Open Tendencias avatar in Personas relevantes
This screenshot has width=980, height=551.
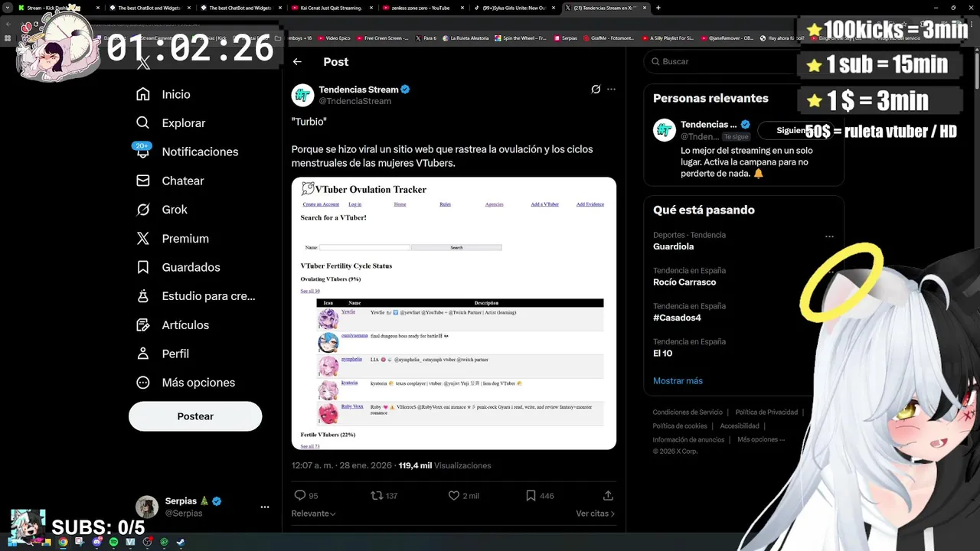(665, 130)
